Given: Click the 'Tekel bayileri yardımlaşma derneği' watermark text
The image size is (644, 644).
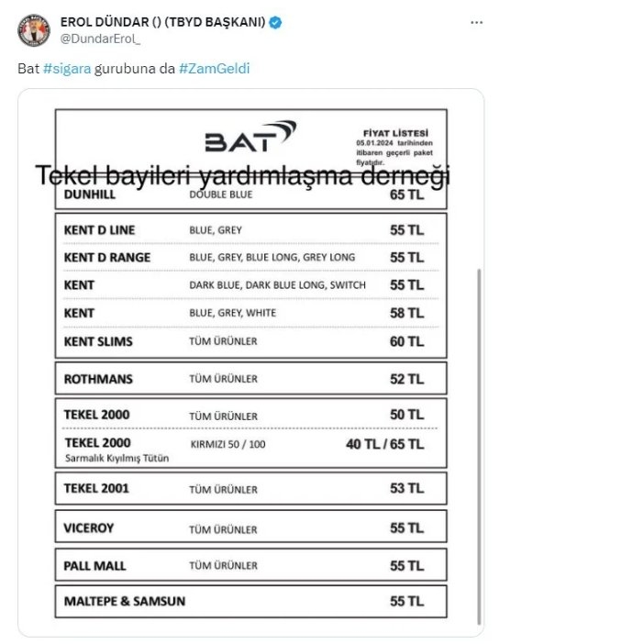Looking at the screenshot, I should 244,176.
